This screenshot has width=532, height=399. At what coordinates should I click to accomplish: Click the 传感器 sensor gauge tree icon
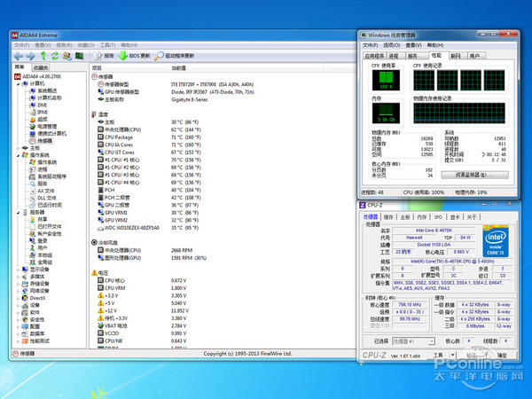(33, 141)
